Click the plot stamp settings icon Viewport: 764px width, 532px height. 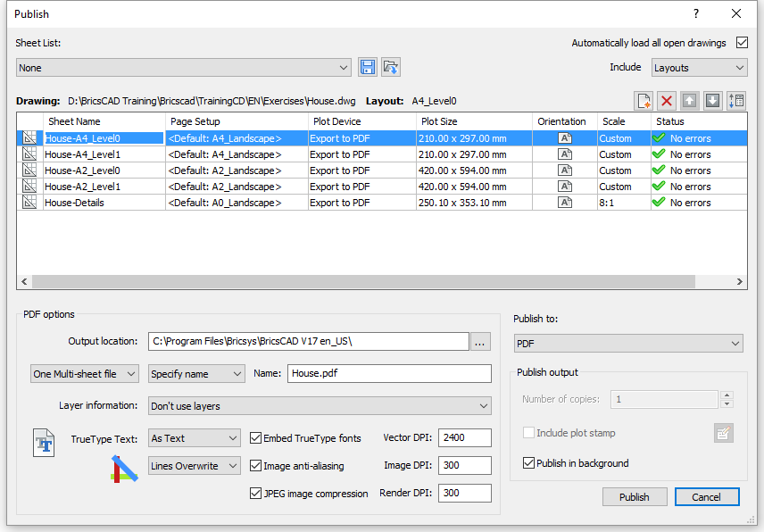coord(724,433)
